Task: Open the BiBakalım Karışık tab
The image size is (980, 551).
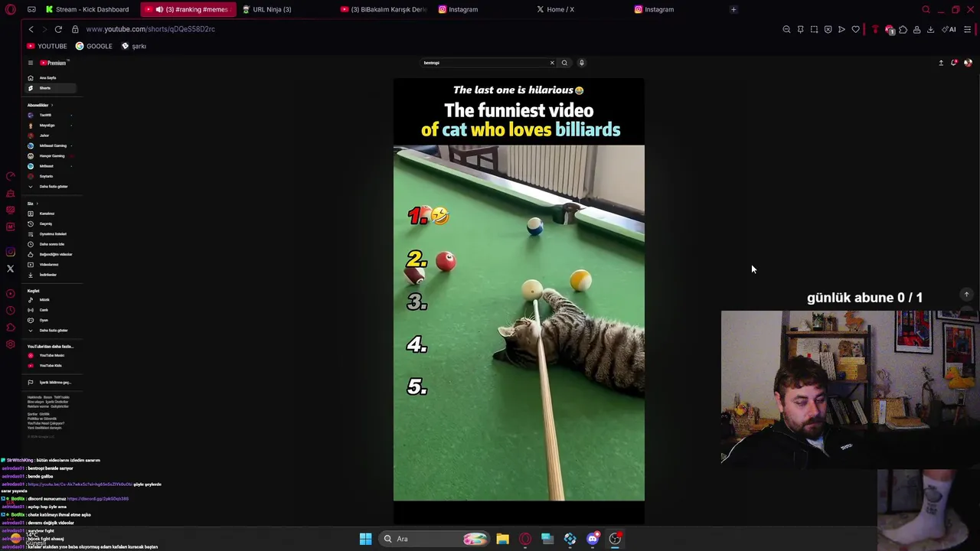Action: click(384, 9)
